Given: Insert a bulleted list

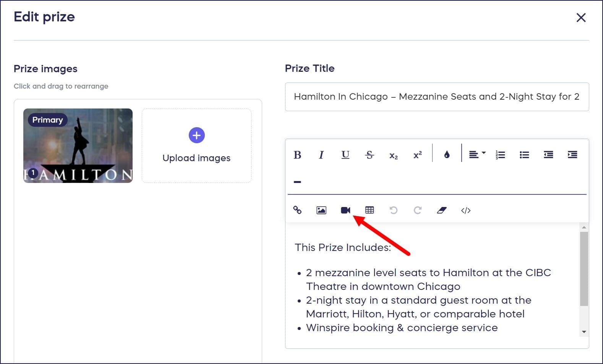Looking at the screenshot, I should pyautogui.click(x=524, y=155).
